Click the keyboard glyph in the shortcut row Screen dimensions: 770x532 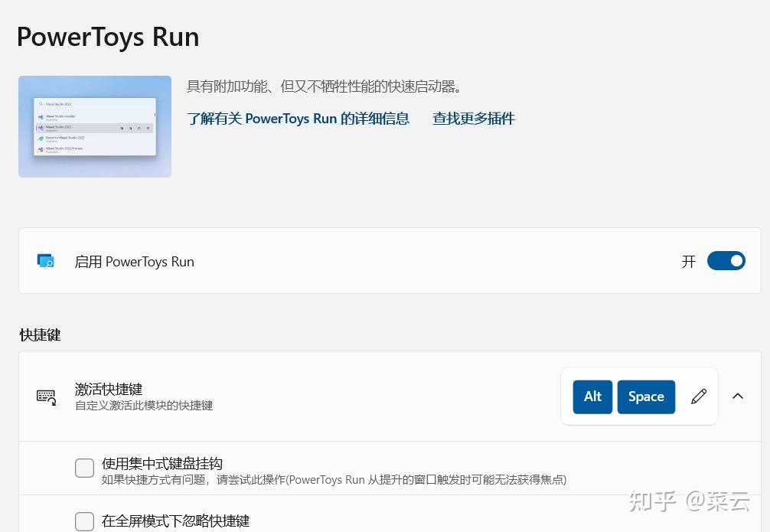click(x=46, y=397)
